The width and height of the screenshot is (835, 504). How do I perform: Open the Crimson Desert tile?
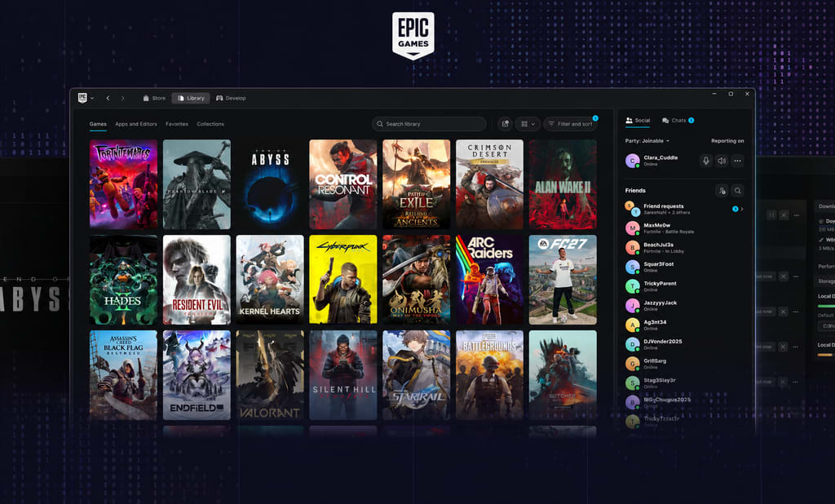489,184
